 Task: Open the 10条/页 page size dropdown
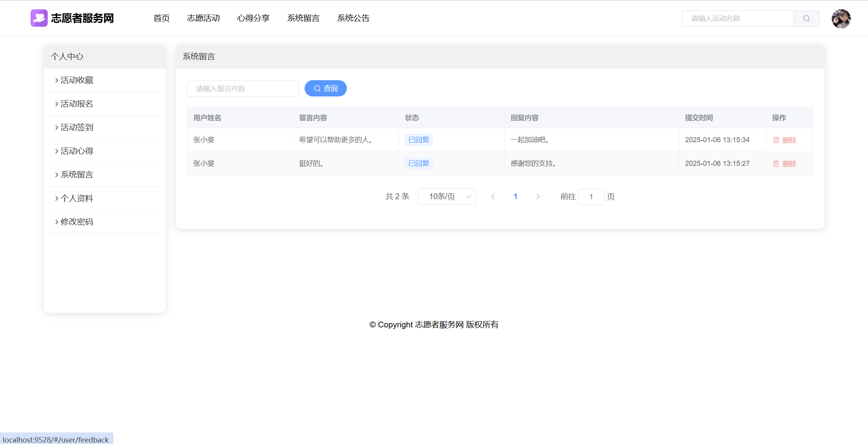pos(446,197)
